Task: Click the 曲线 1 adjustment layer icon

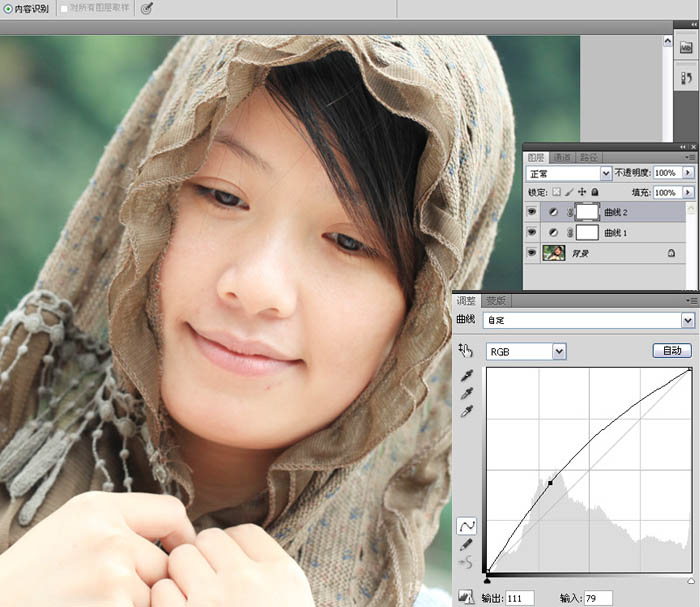Action: tap(554, 233)
